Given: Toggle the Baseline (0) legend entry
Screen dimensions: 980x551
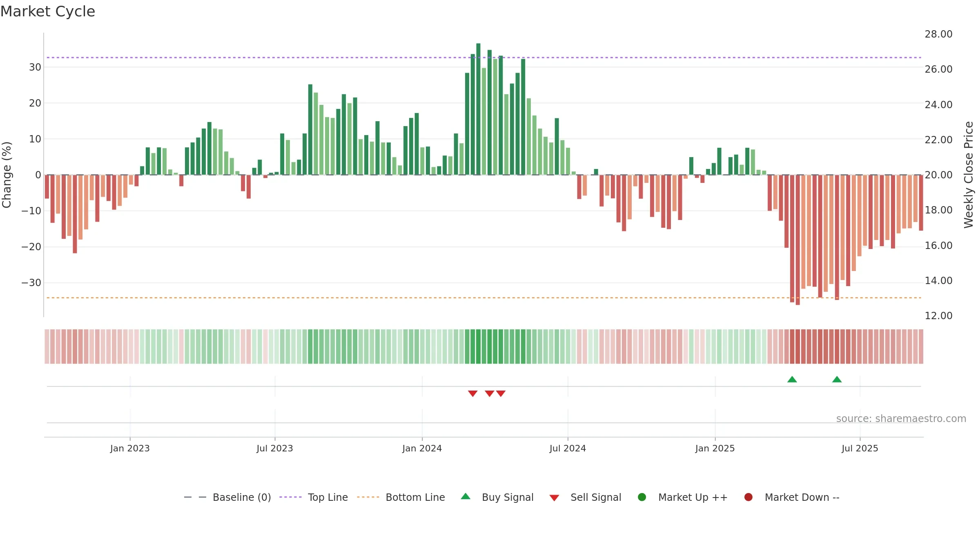Looking at the screenshot, I should pyautogui.click(x=227, y=497).
